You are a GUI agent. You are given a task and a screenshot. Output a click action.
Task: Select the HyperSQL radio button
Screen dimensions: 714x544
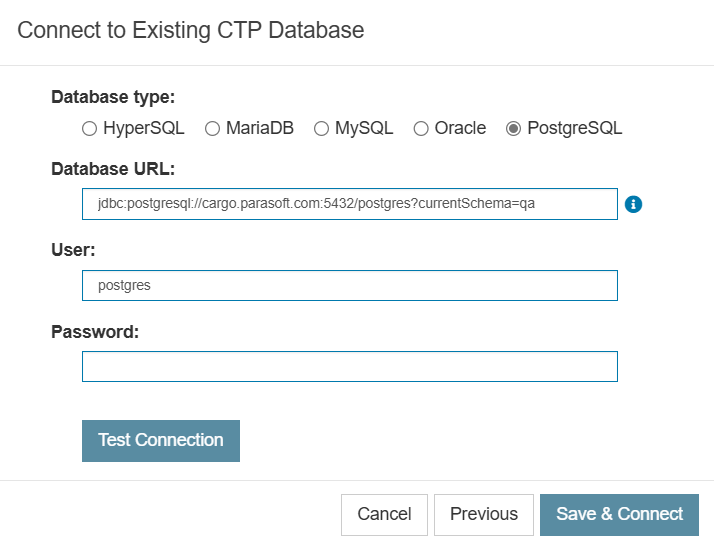tap(89, 129)
